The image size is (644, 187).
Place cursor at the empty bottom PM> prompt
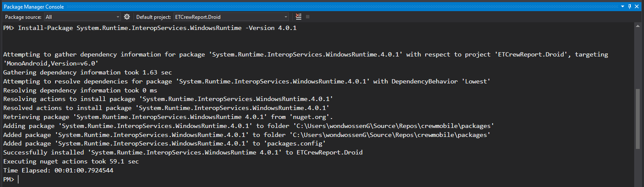pyautogui.click(x=18, y=179)
